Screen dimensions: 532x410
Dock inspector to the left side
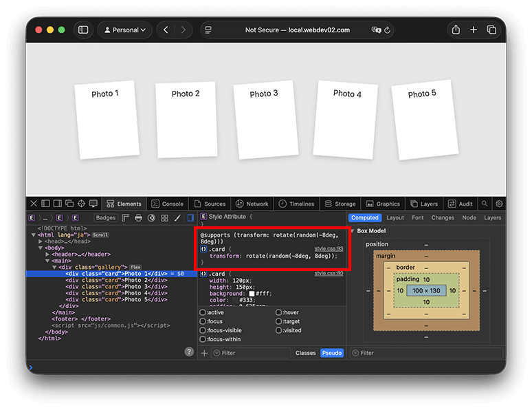tap(45, 204)
